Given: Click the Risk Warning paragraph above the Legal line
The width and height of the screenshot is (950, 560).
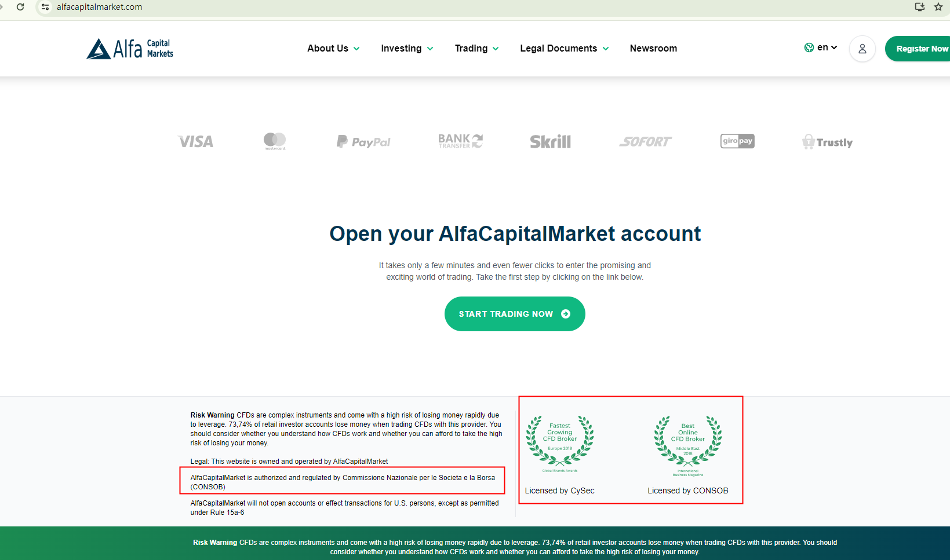Looking at the screenshot, I should click(x=346, y=429).
